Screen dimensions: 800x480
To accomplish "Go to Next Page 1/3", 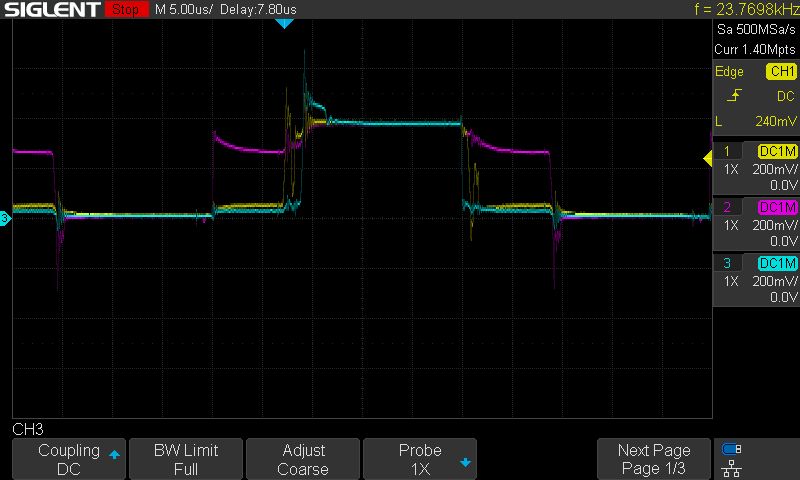I will 654,459.
